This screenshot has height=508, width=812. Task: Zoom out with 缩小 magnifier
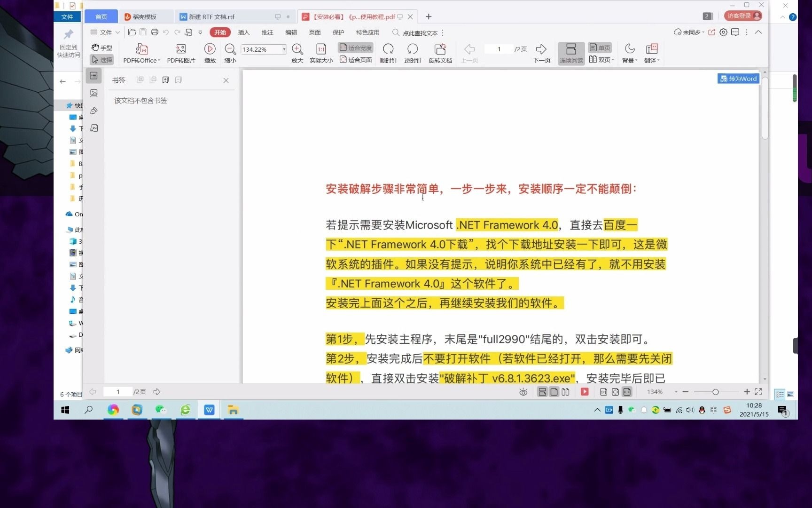(230, 53)
